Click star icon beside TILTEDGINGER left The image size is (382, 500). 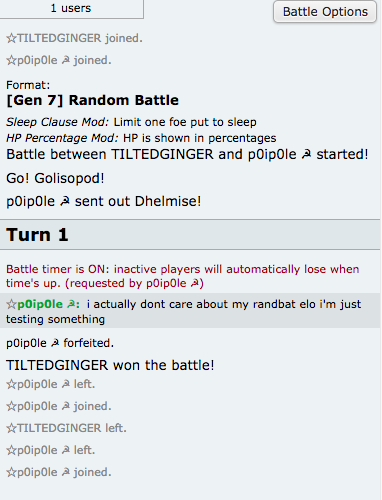(x=11, y=428)
